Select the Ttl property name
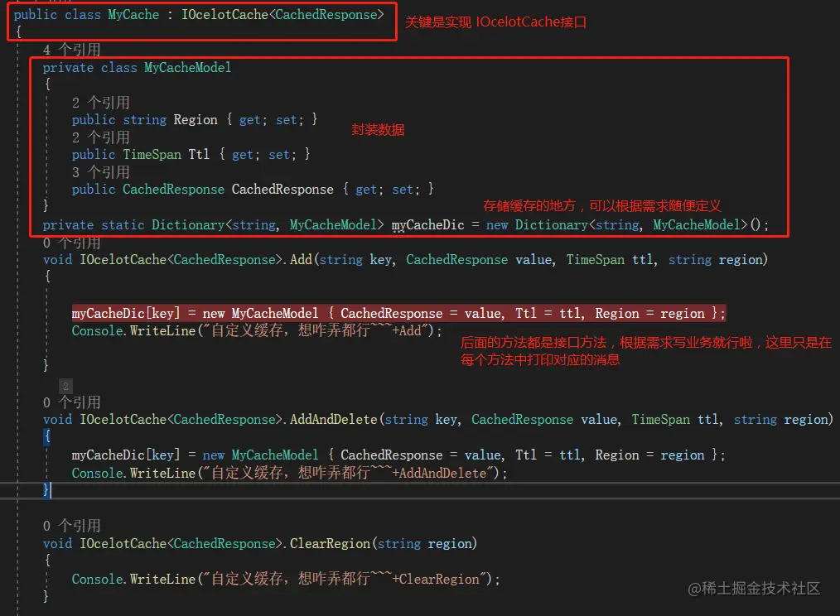 [x=199, y=154]
